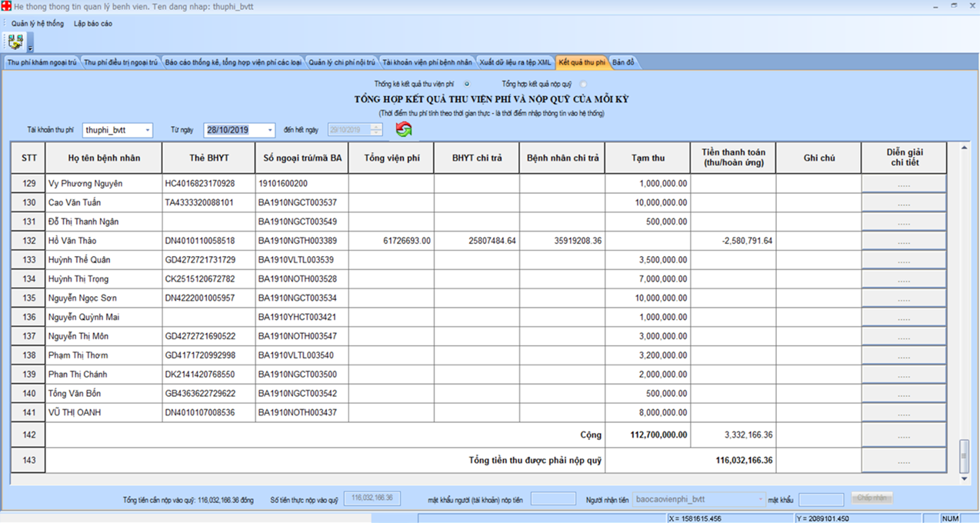The height and width of the screenshot is (523, 980).
Task: Click the scrollbar up arrow of the table
Action: [x=965, y=148]
